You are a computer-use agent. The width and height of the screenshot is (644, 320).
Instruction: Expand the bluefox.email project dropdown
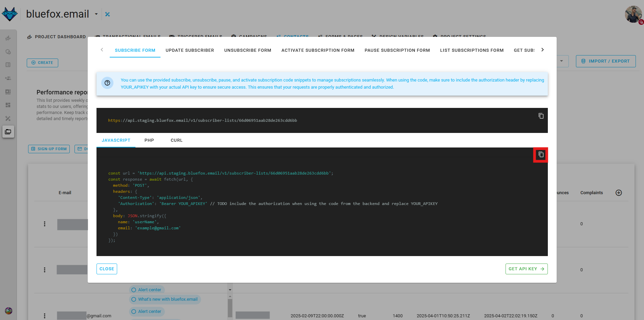point(96,14)
